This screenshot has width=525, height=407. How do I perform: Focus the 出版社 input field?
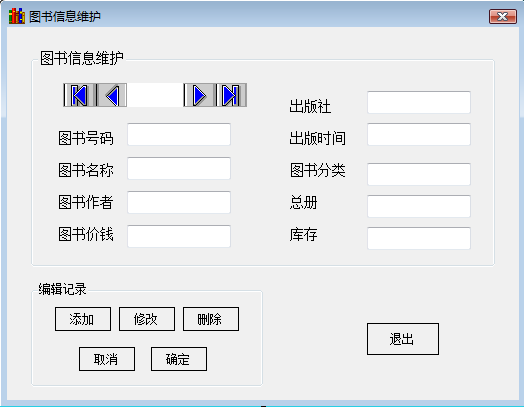419,102
